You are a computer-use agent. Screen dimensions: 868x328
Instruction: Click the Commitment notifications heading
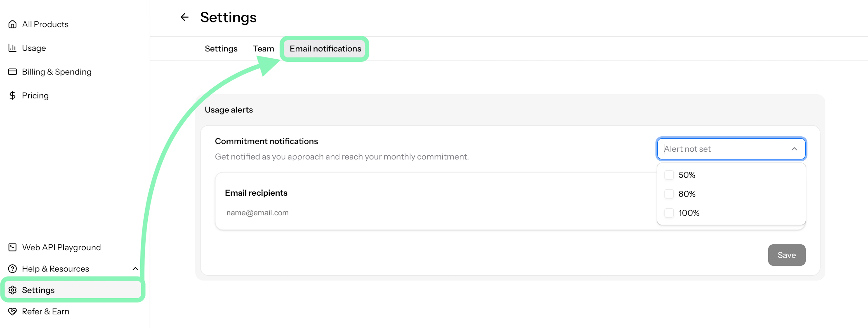click(x=266, y=141)
